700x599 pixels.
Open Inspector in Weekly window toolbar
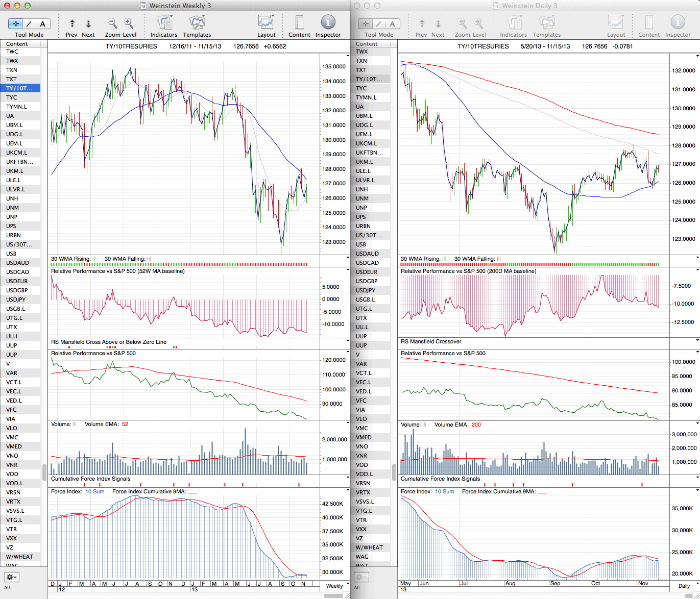click(x=328, y=23)
